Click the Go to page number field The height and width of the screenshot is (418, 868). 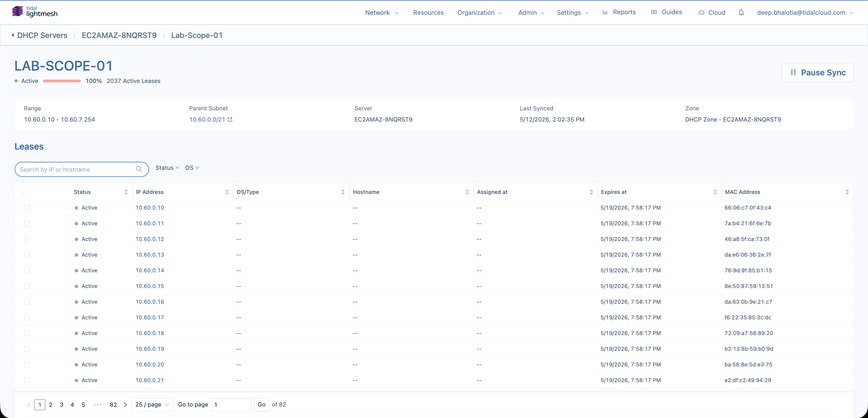pos(231,404)
